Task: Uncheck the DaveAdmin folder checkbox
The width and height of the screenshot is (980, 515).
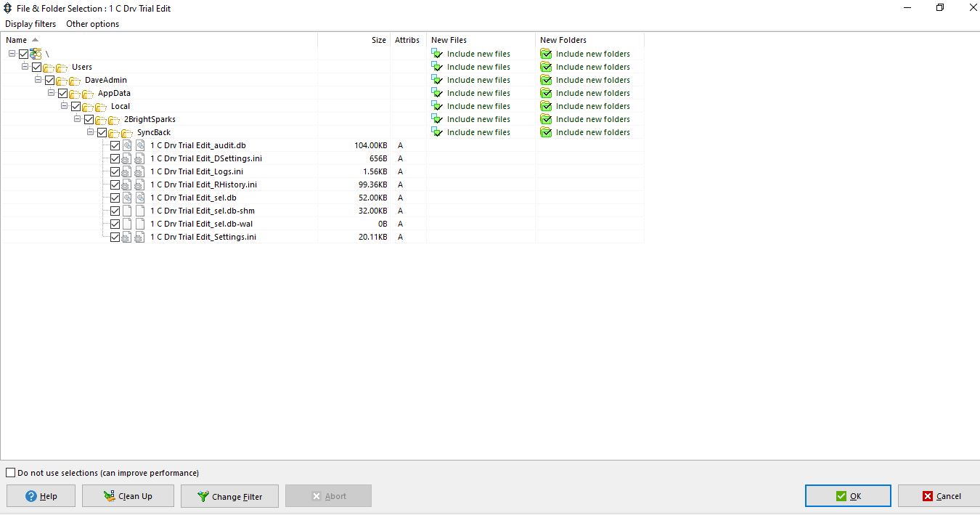Action: click(x=50, y=80)
